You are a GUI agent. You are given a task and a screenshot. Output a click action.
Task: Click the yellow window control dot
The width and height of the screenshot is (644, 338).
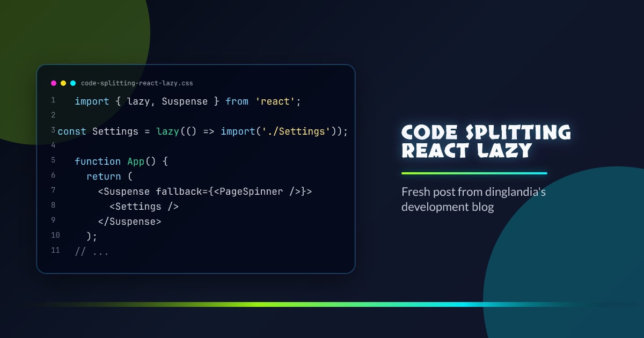63,83
